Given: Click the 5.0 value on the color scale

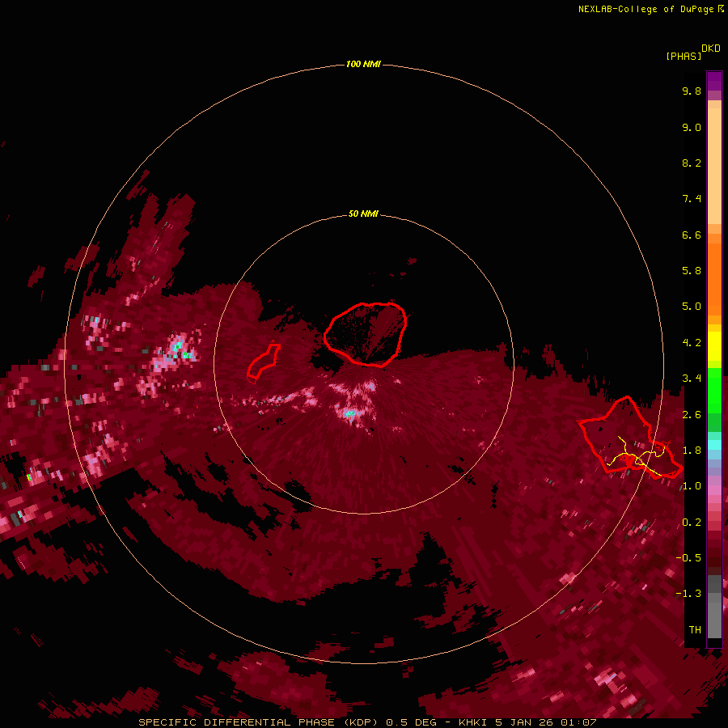Looking at the screenshot, I should (x=692, y=307).
